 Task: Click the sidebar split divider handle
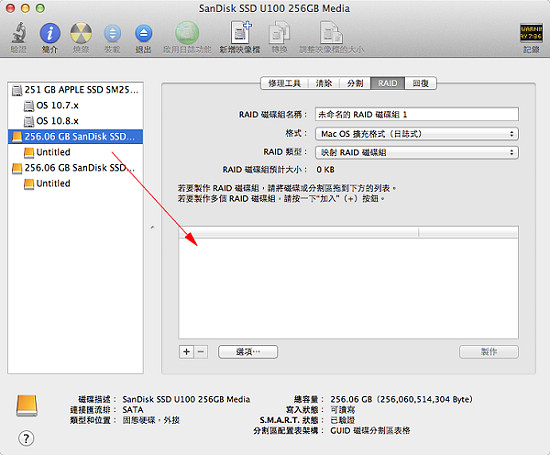(152, 227)
